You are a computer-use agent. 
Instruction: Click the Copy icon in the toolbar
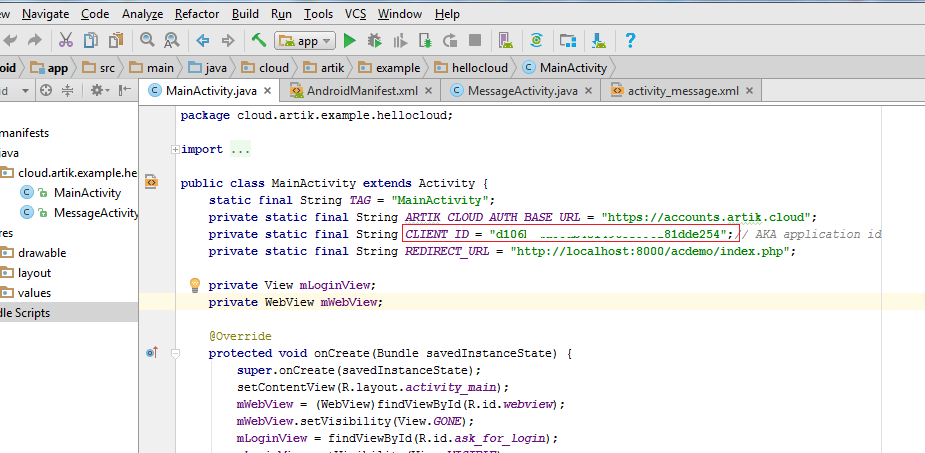click(91, 40)
